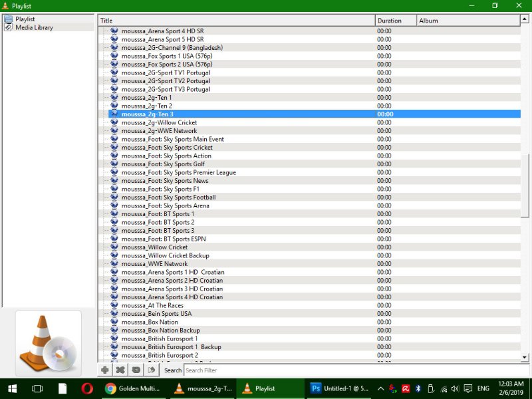The image size is (532, 399).
Task: Click the playlist vertical scrollbar thumb
Action: (525, 185)
